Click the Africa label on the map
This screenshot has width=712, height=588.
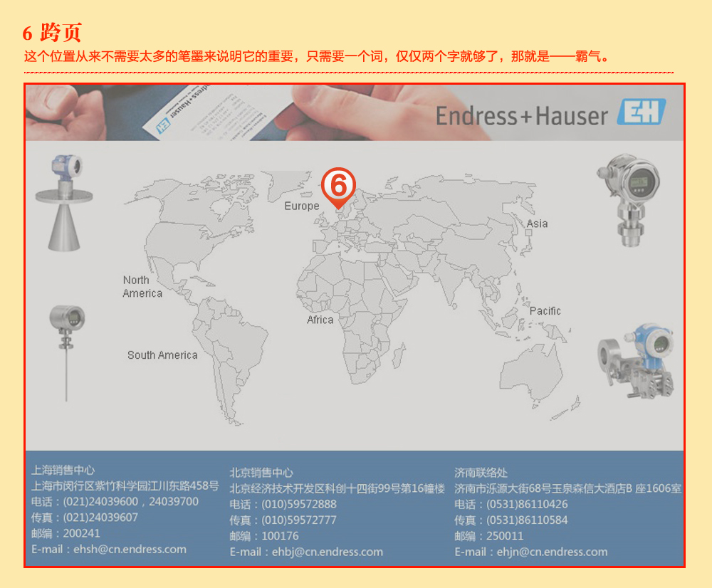click(320, 320)
